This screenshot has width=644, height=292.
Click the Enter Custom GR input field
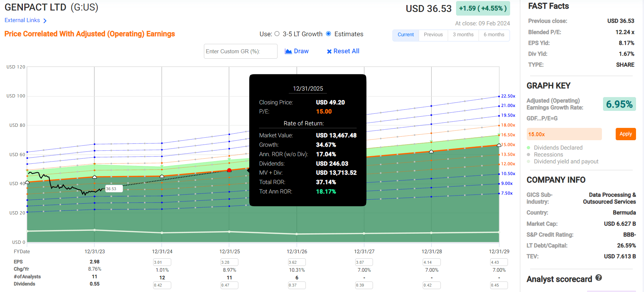[241, 51]
